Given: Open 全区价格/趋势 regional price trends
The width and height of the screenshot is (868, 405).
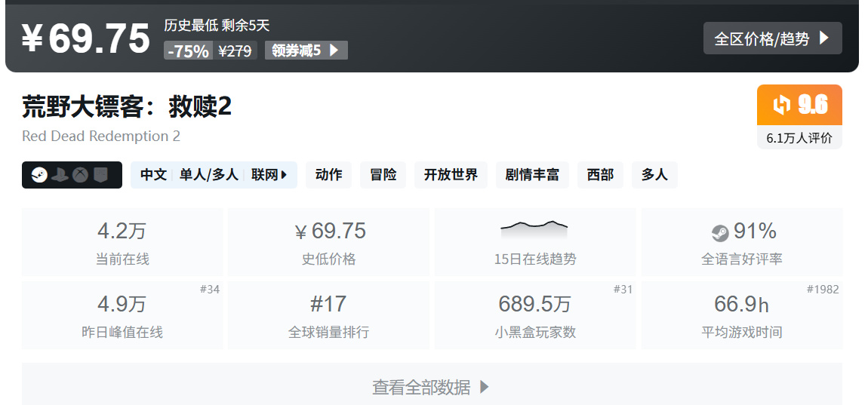Looking at the screenshot, I should coord(772,38).
